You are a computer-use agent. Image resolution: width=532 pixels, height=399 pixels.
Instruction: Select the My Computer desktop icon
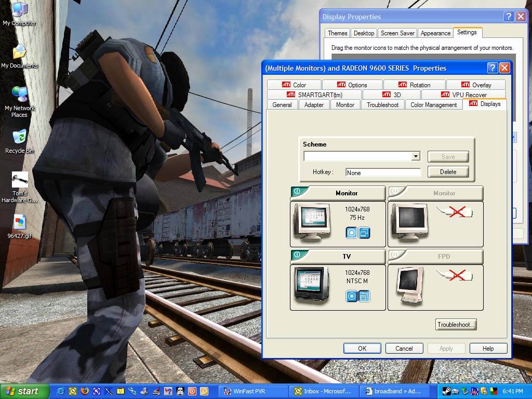19,14
